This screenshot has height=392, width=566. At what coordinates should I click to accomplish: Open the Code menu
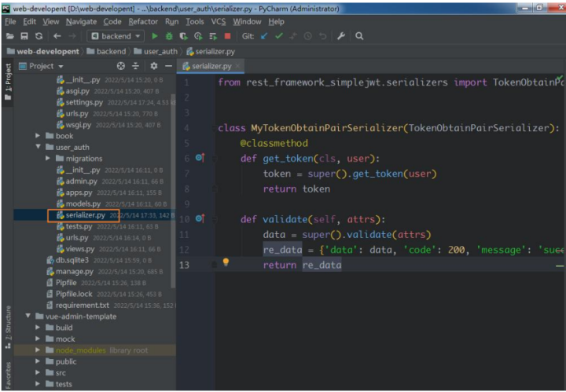[112, 22]
